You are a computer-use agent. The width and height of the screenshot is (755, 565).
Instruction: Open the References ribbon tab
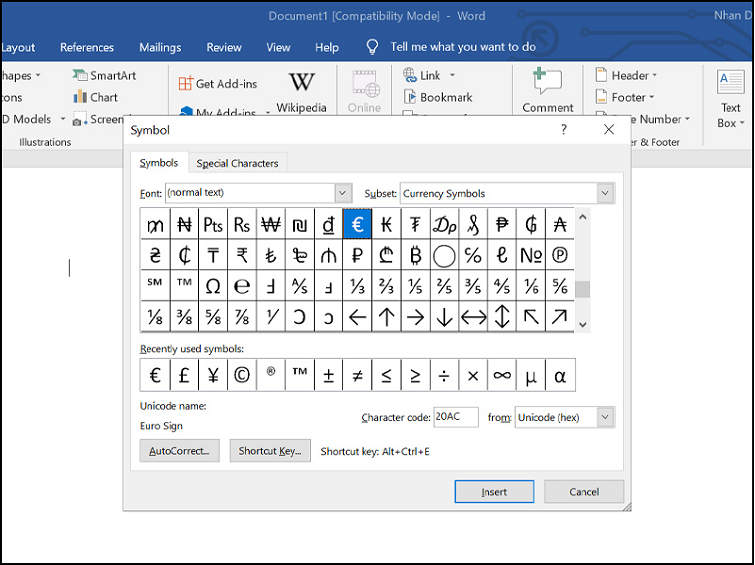[87, 47]
